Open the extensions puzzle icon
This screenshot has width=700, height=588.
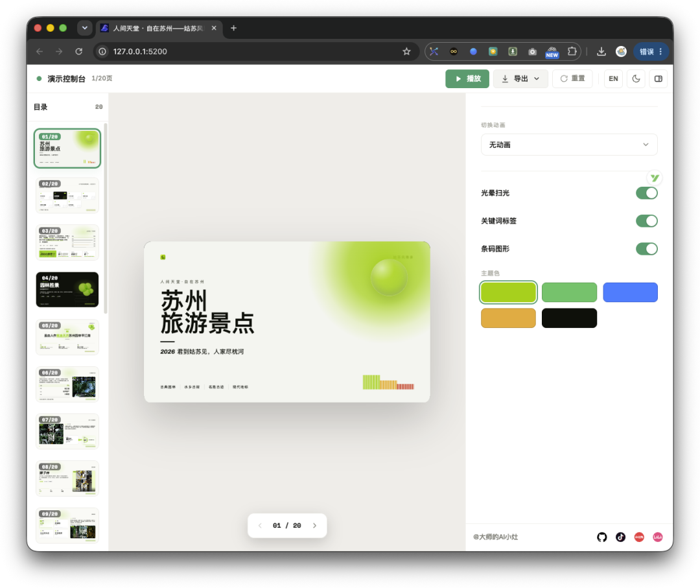(572, 51)
